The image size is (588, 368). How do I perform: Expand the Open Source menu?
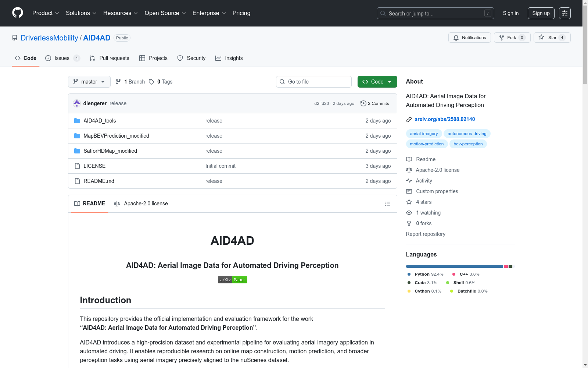[x=165, y=13]
